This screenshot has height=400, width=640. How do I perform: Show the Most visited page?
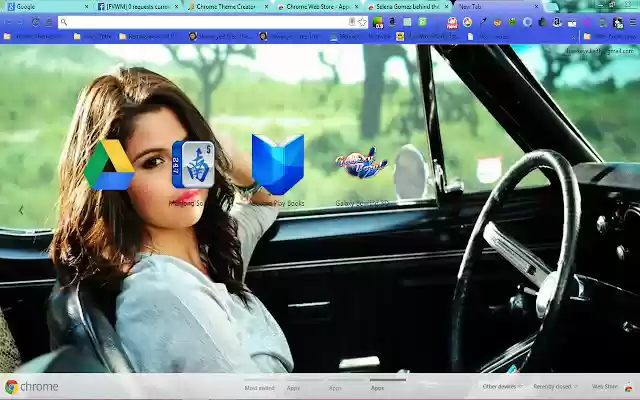click(x=259, y=388)
